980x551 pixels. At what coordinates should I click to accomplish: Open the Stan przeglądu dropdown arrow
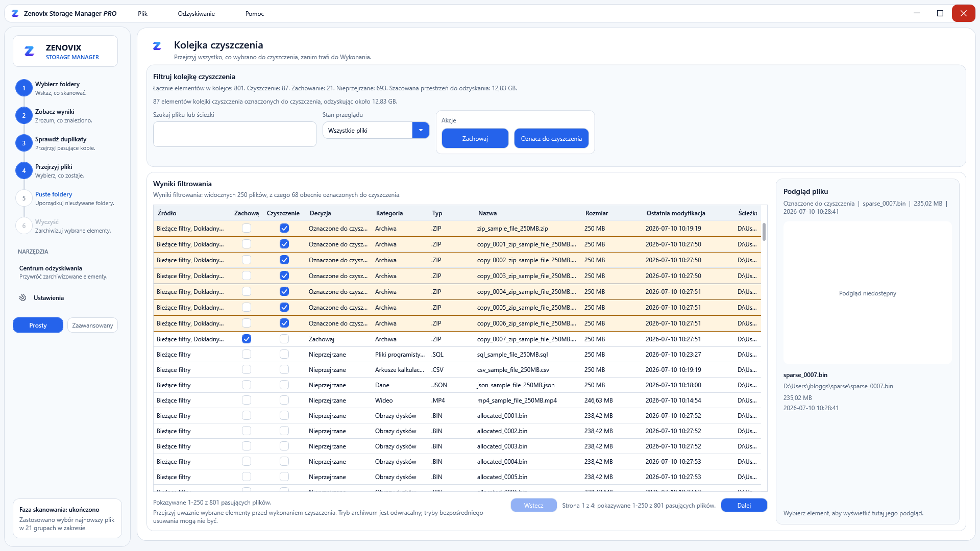(x=421, y=131)
